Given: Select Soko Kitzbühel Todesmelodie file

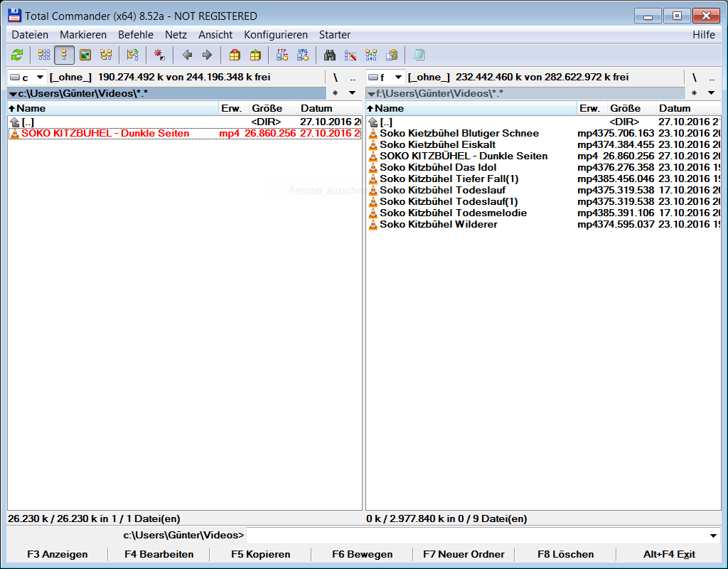Looking at the screenshot, I should 544,213.
